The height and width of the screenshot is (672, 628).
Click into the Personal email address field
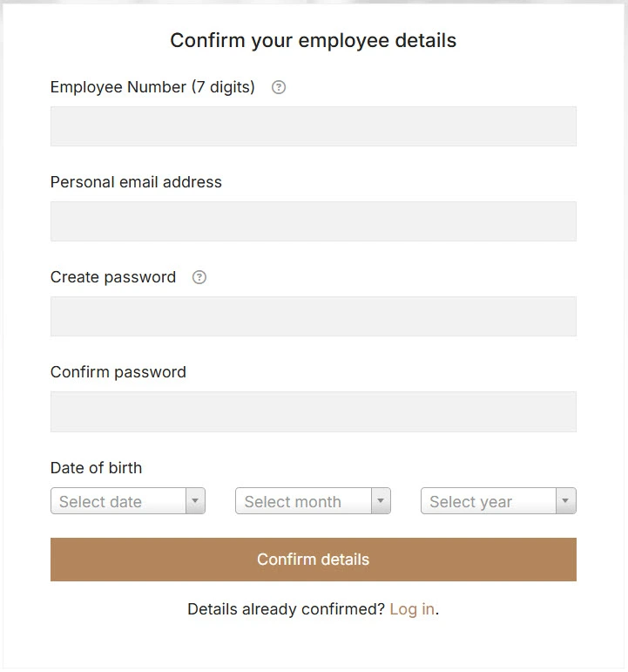(x=314, y=221)
